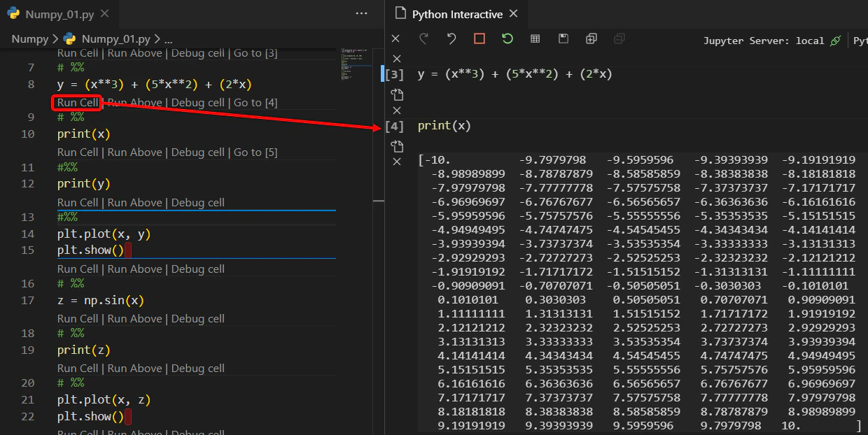This screenshot has height=435, width=868.
Task: Click Run Cell in the row with Go to [5]
Action: pyautogui.click(x=78, y=152)
